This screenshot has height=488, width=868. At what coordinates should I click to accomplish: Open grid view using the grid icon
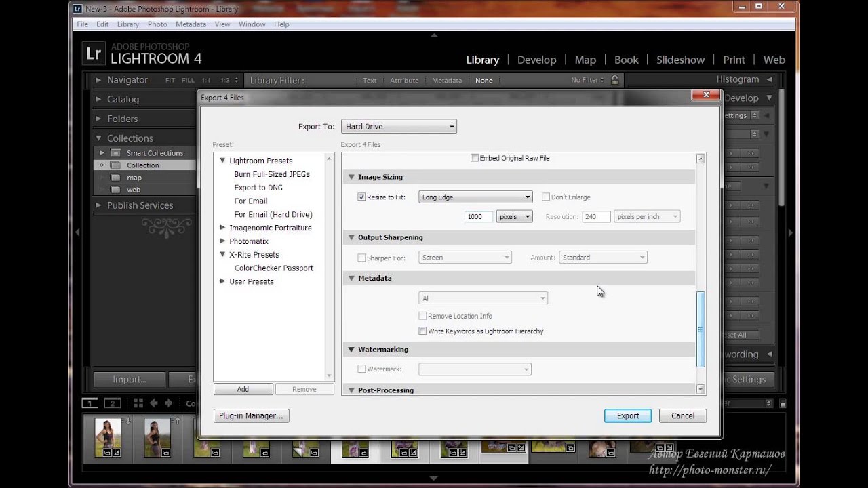138,403
